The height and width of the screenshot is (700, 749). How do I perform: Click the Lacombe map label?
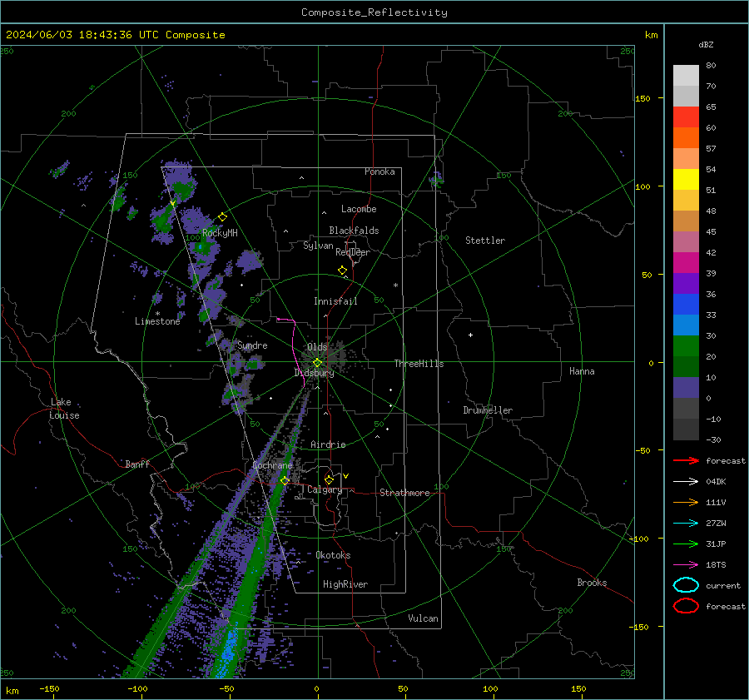[359, 209]
